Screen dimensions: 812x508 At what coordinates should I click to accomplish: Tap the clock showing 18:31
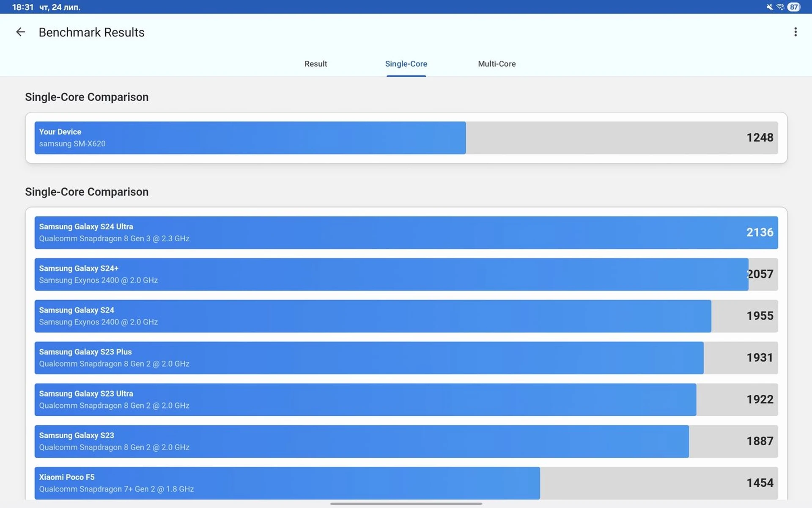pyautogui.click(x=22, y=7)
